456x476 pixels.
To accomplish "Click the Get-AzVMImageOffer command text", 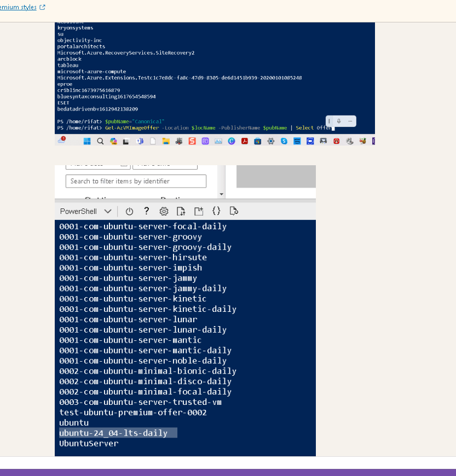I will 132,128.
